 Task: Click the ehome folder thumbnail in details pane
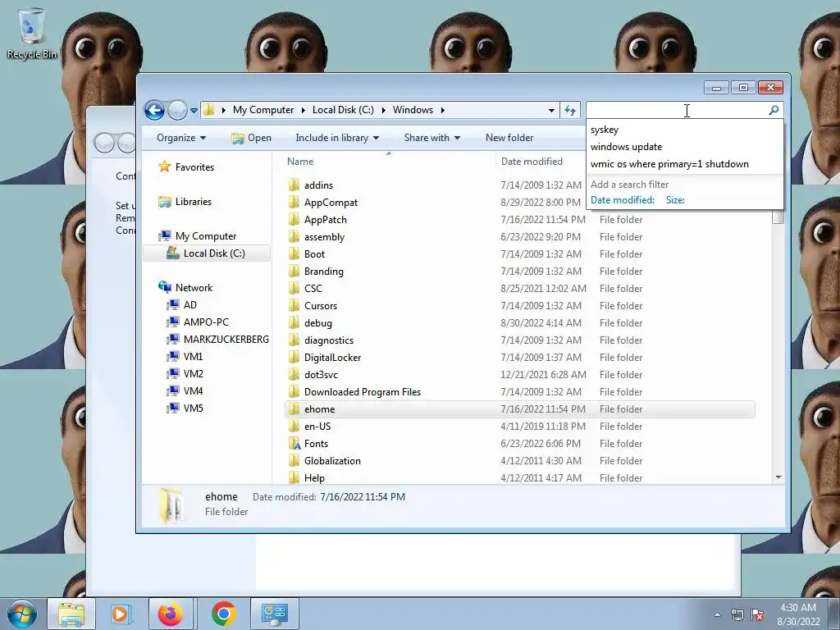point(172,505)
